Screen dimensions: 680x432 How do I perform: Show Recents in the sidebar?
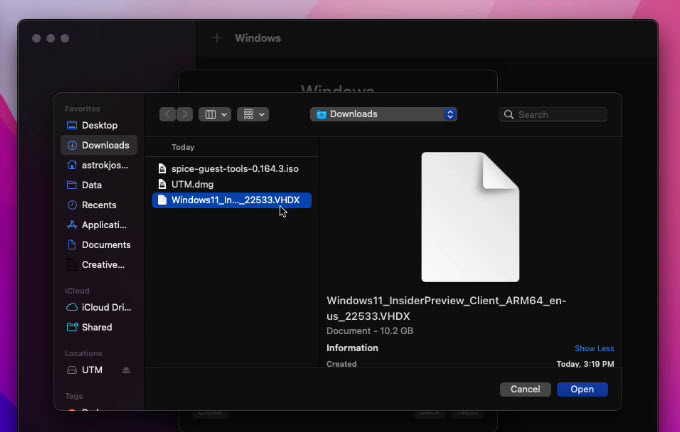pyautogui.click(x=99, y=205)
